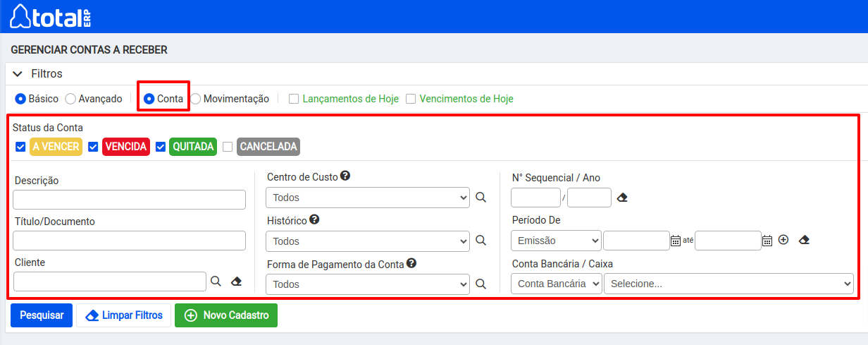Open the Emissão period type dropdown
The image size is (868, 345).
556,241
